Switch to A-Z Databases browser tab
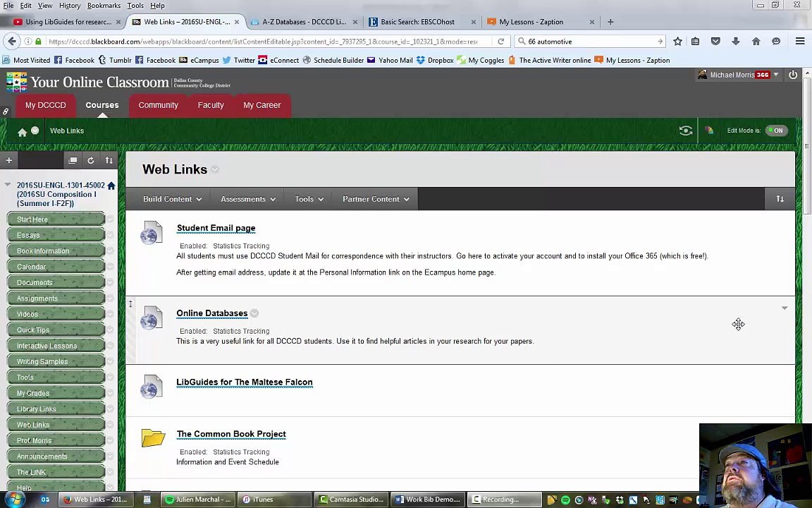This screenshot has height=508, width=812. click(304, 22)
